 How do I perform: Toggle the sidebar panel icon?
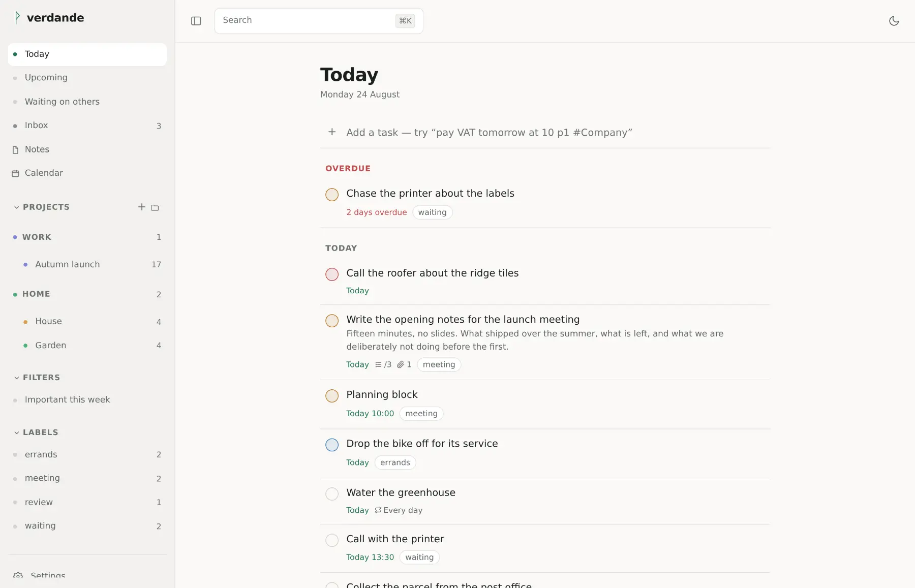coord(196,21)
